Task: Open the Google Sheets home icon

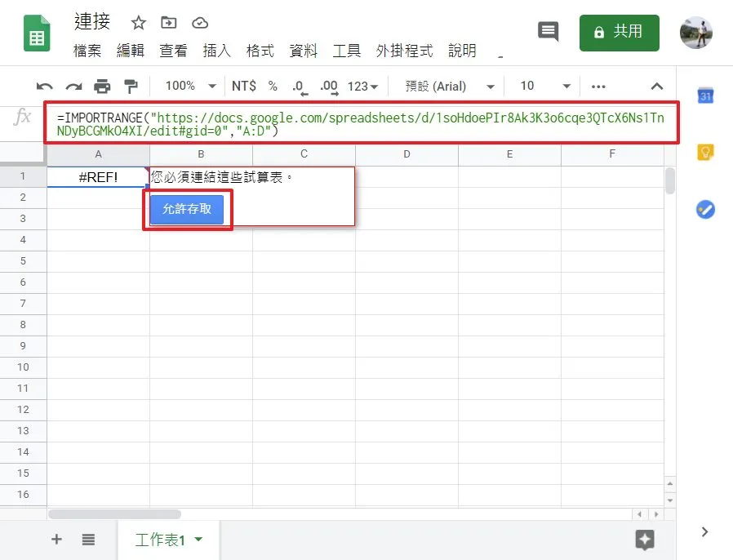Action: [37, 33]
